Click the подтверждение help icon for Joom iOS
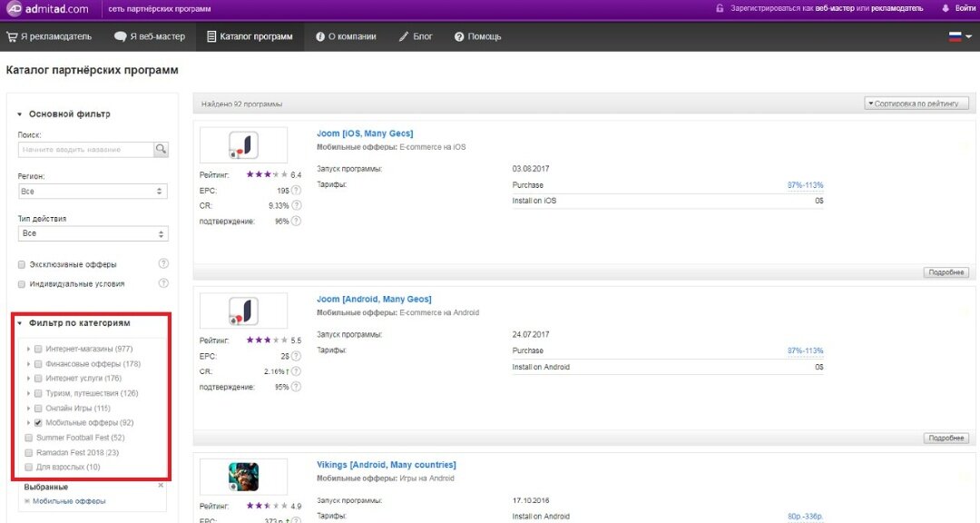The image size is (980, 523). (x=296, y=221)
